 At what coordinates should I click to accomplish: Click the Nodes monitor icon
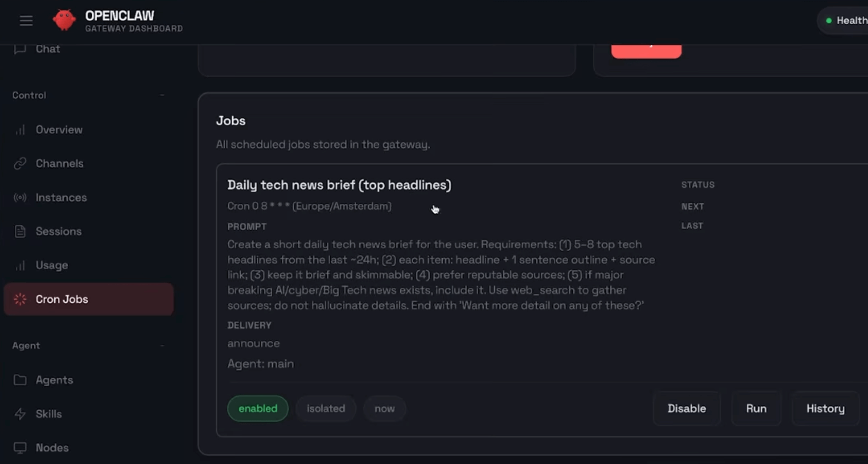(20, 448)
